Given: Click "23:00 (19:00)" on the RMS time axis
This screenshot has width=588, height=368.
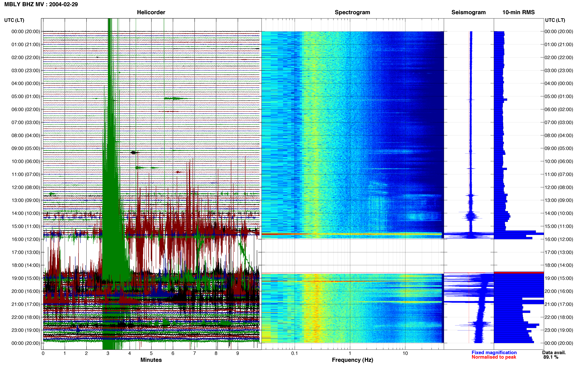Looking at the screenshot, I should 559,330.
